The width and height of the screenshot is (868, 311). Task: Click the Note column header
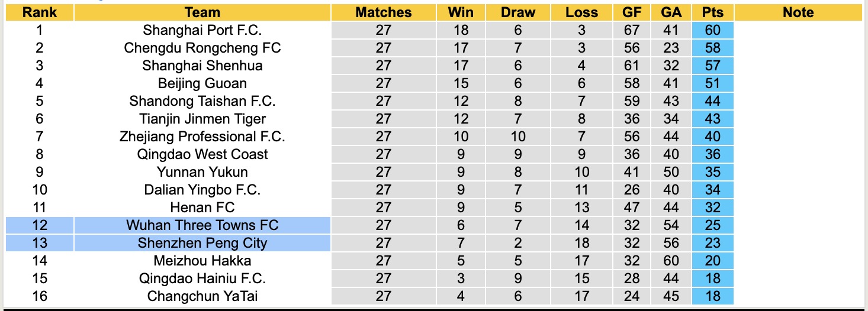(x=798, y=12)
